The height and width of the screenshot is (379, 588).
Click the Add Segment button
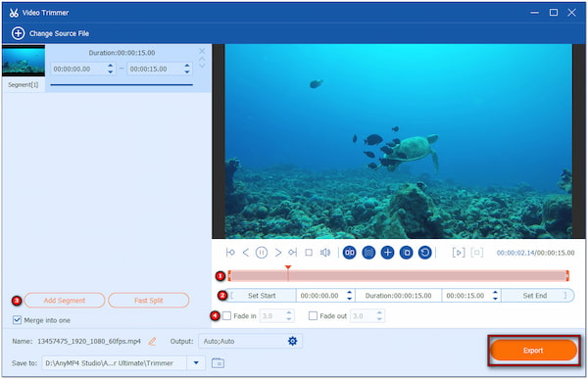[x=65, y=301]
